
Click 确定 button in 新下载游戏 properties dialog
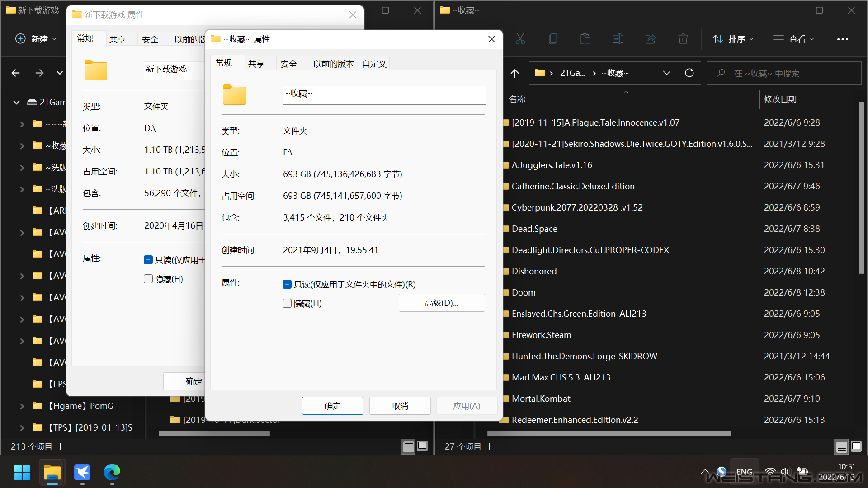coord(184,381)
